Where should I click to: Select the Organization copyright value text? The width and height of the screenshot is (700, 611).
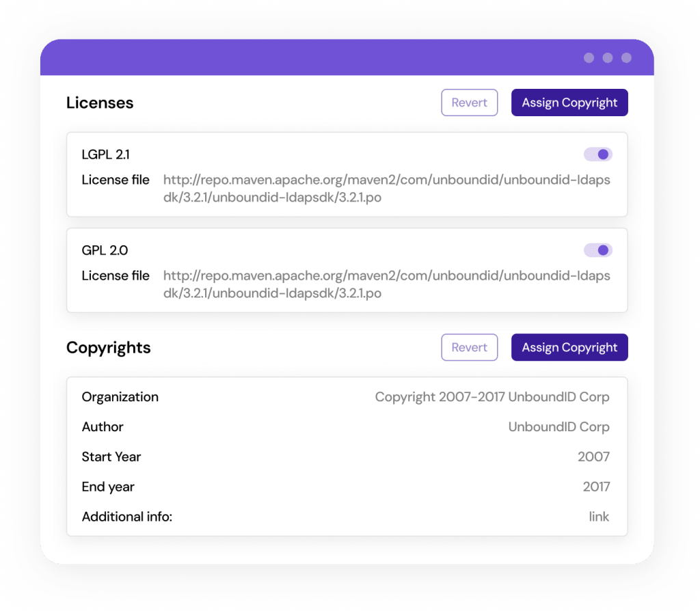492,397
